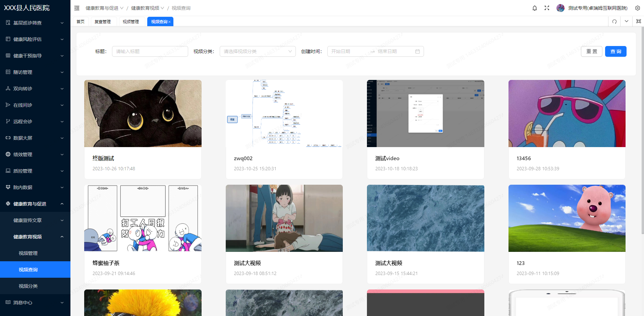The height and width of the screenshot is (316, 644).
Task: Click the 绩效管理 menu icon
Action: (x=8, y=154)
